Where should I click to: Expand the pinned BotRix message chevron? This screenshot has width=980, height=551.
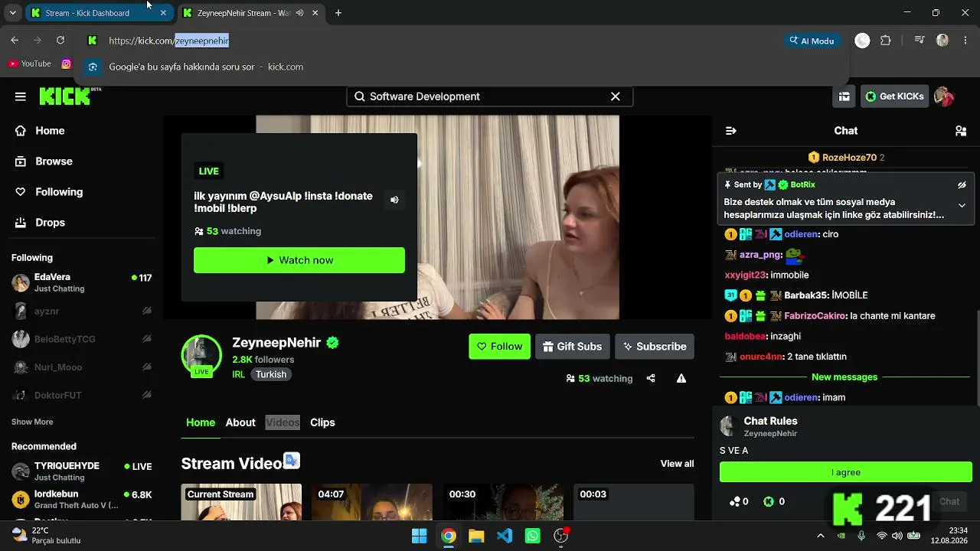tap(962, 205)
